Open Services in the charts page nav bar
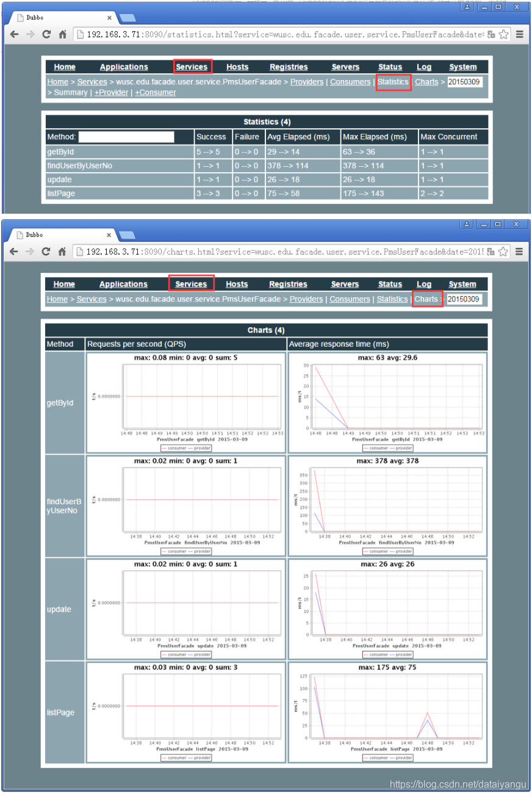 (x=191, y=284)
